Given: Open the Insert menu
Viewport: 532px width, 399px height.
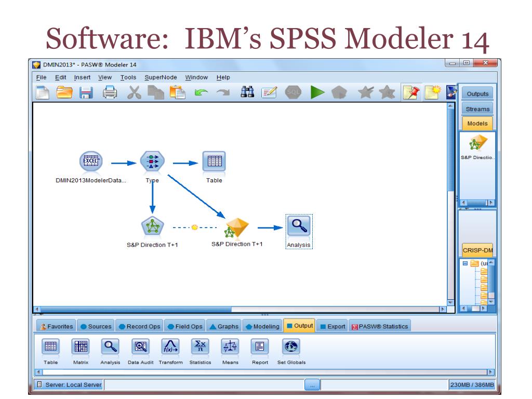Looking at the screenshot, I should pyautogui.click(x=82, y=77).
